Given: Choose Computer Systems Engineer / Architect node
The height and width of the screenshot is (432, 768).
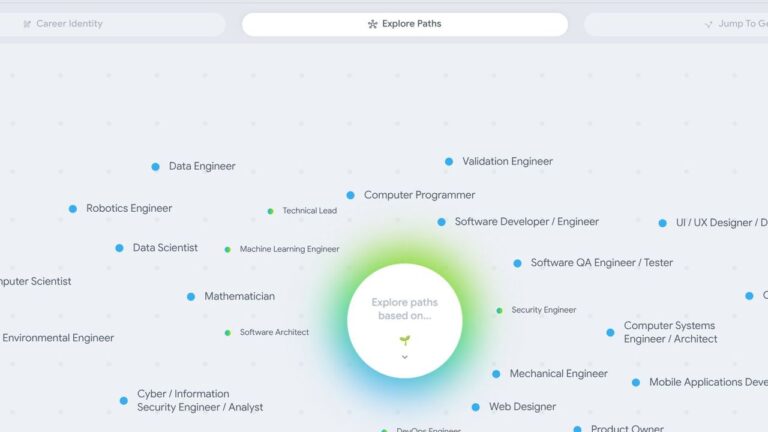Looking at the screenshot, I should click(671, 332).
